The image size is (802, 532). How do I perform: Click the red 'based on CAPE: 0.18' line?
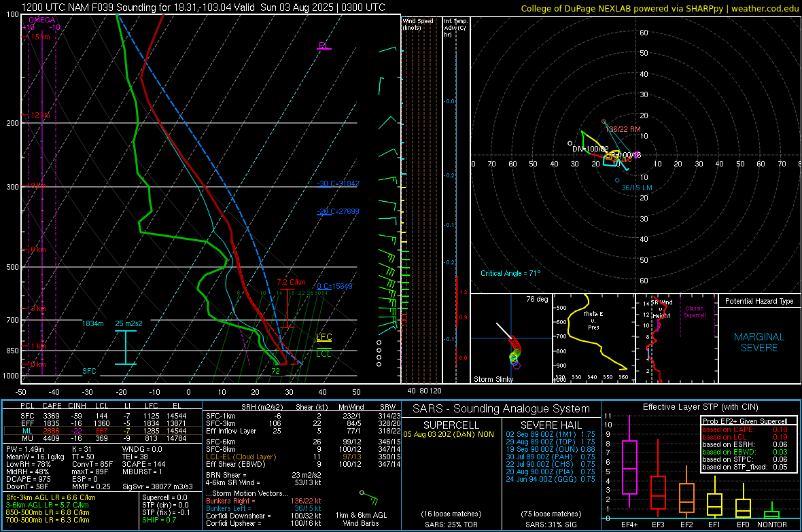[x=745, y=429]
